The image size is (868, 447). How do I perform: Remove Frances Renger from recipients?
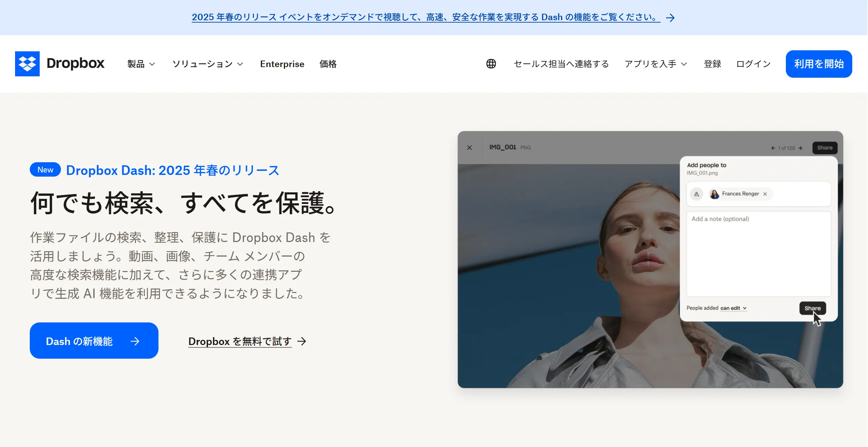pos(765,194)
